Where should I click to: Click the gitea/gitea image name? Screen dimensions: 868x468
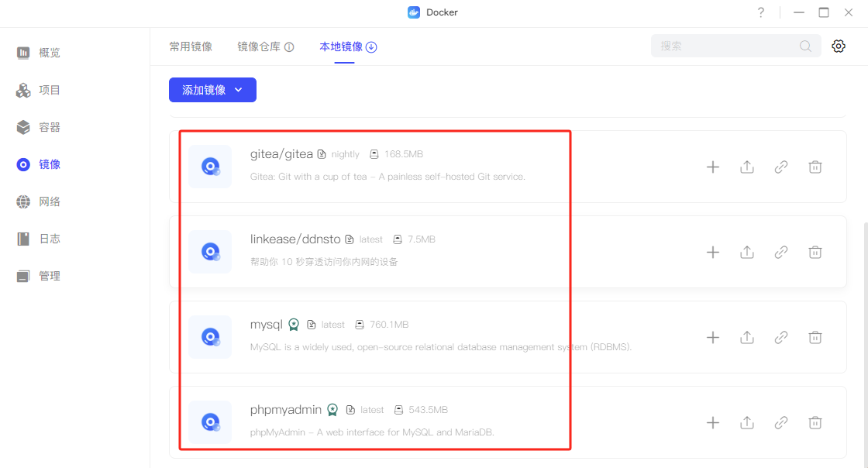[x=281, y=154]
